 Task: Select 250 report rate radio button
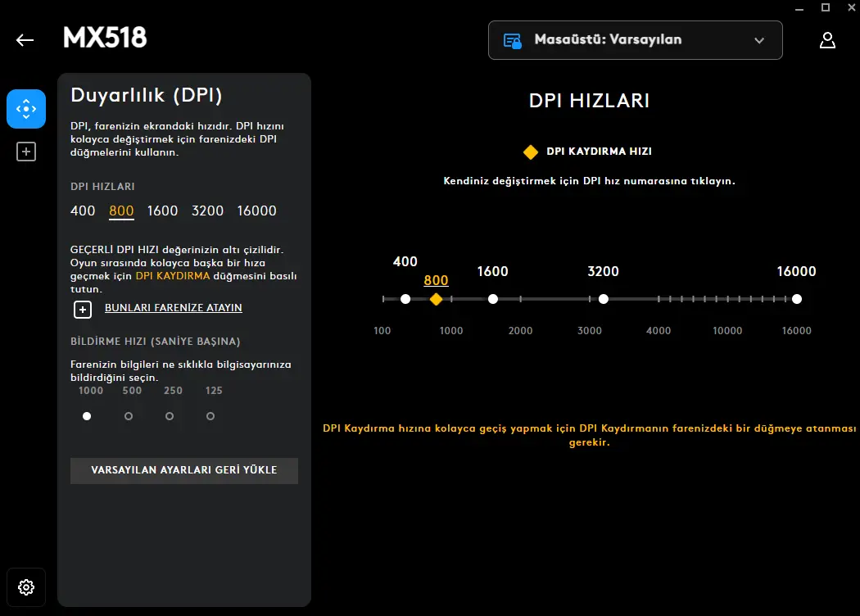[x=170, y=416]
